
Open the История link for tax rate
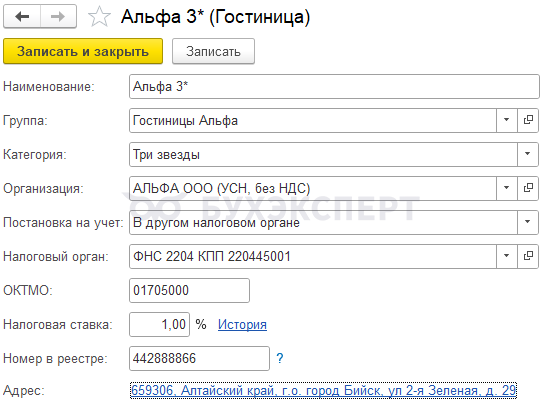242,325
